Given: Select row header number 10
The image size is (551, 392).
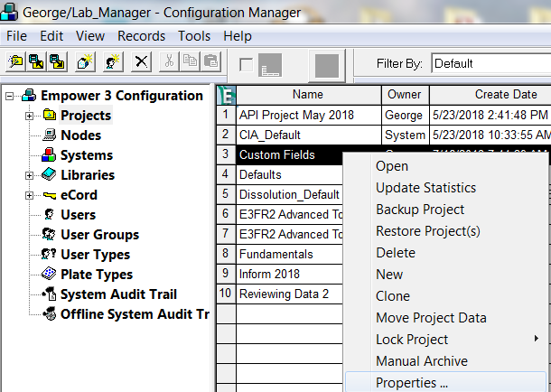Looking at the screenshot, I should (x=226, y=294).
